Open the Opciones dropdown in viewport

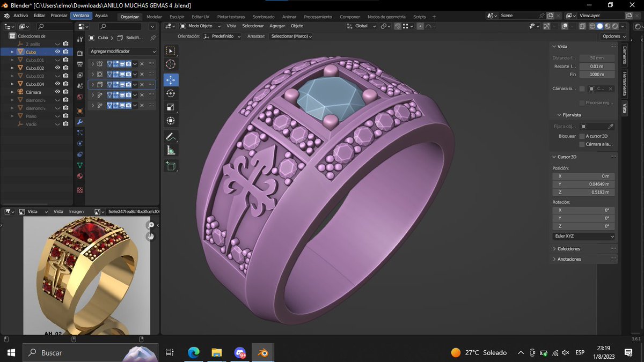pos(614,36)
